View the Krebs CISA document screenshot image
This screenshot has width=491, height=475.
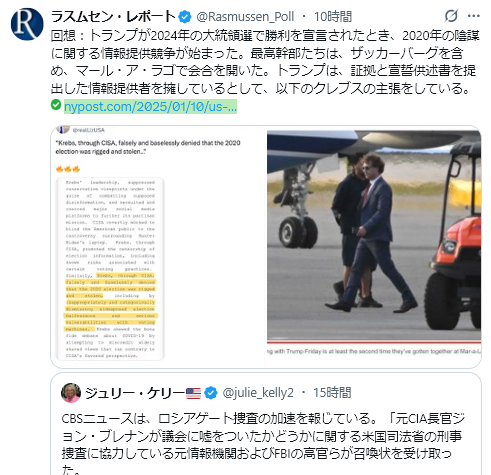[158, 246]
